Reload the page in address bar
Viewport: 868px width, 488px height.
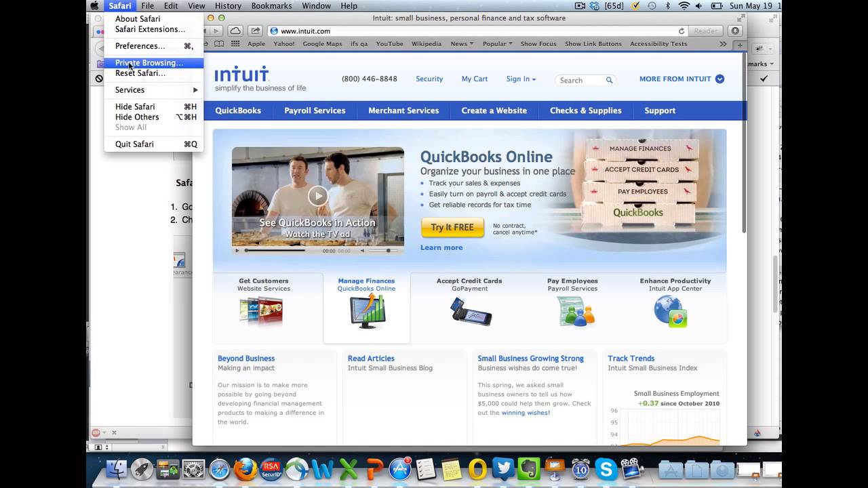(682, 31)
